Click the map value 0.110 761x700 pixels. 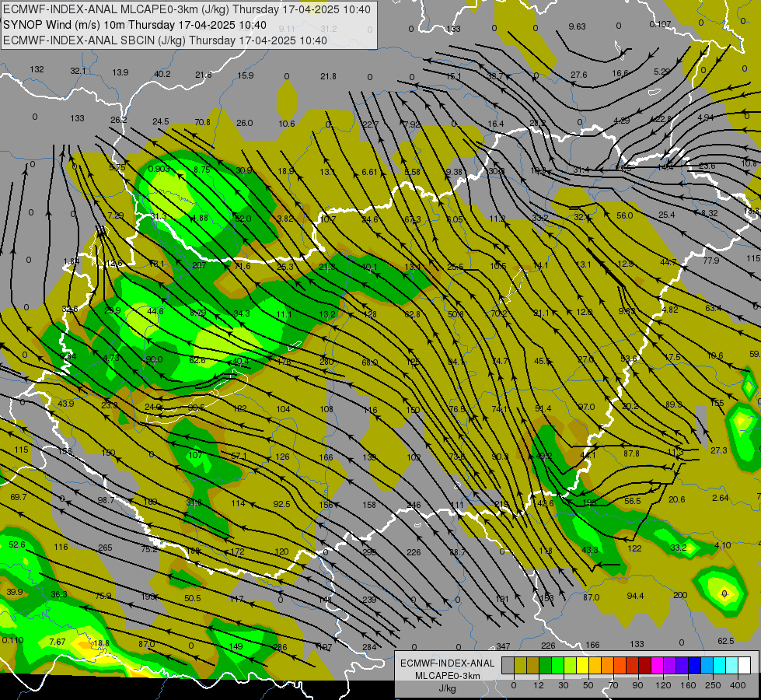(12, 640)
